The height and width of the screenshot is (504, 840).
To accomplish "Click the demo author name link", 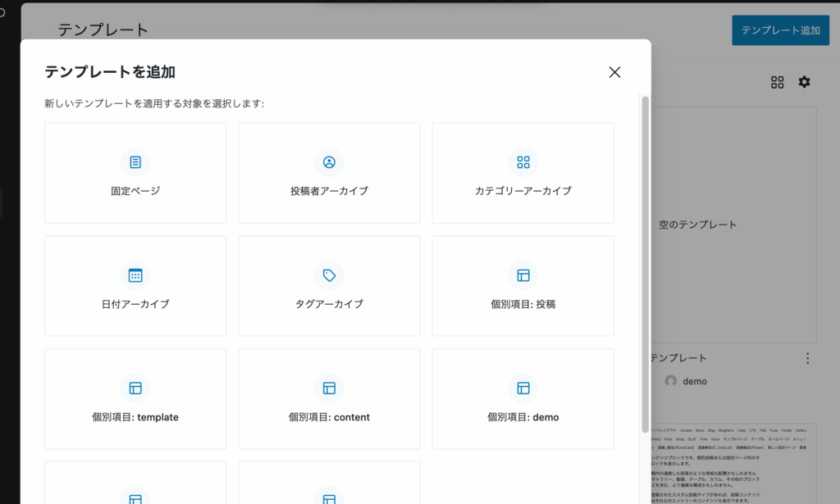I will coord(694,381).
